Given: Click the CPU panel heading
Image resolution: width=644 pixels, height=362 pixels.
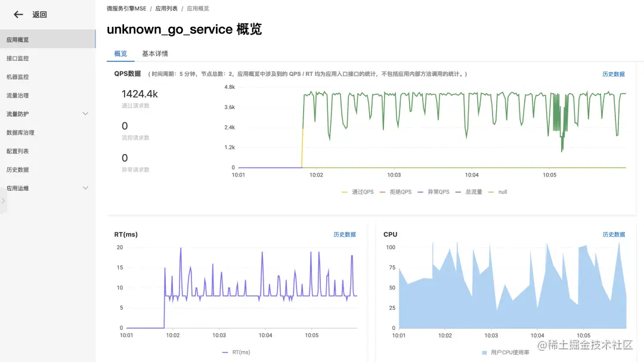Looking at the screenshot, I should [x=390, y=234].
